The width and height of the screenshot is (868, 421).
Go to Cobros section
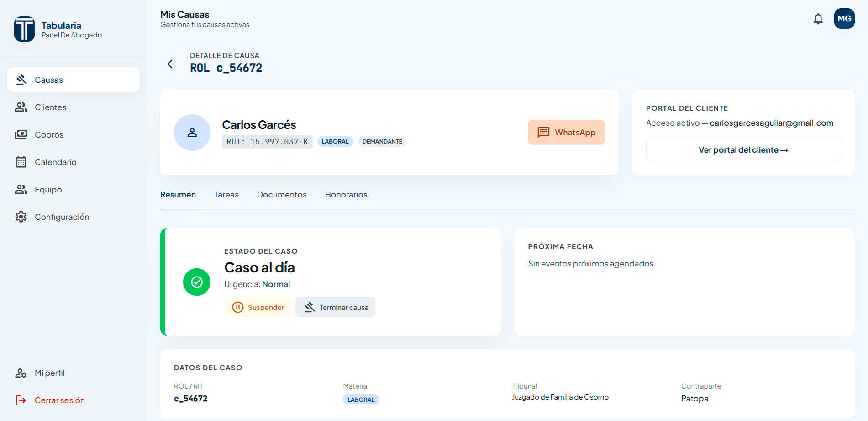pyautogui.click(x=74, y=135)
